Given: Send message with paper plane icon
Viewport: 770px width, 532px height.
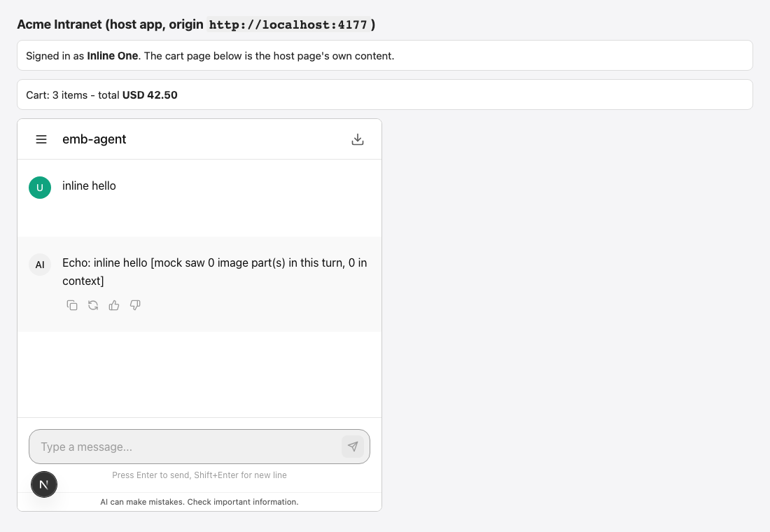Looking at the screenshot, I should coord(353,447).
